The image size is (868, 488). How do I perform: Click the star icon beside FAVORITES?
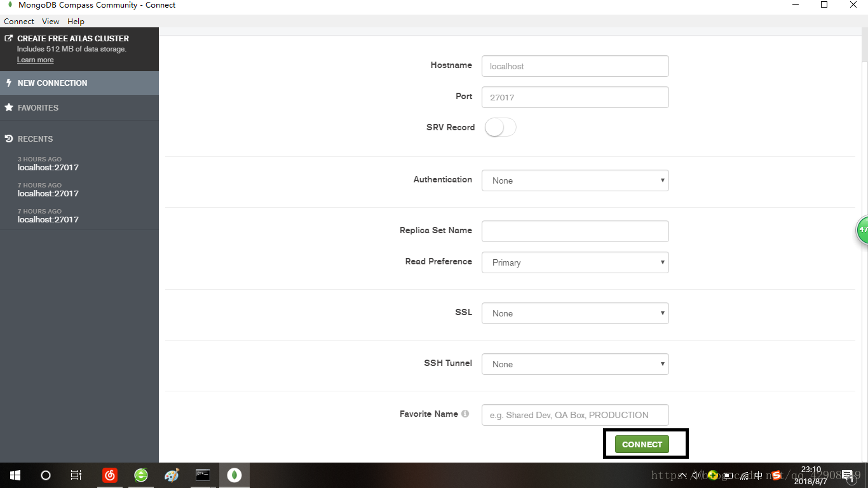point(9,107)
